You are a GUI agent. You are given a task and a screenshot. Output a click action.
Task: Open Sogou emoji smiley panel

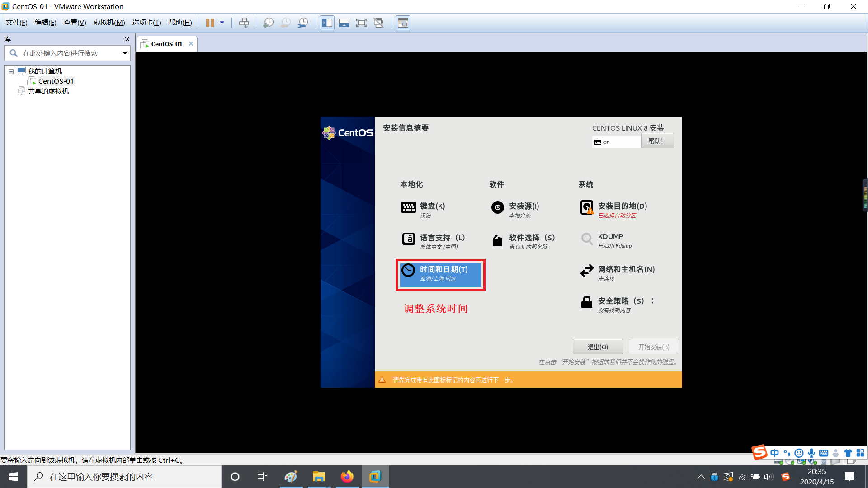[x=799, y=453]
